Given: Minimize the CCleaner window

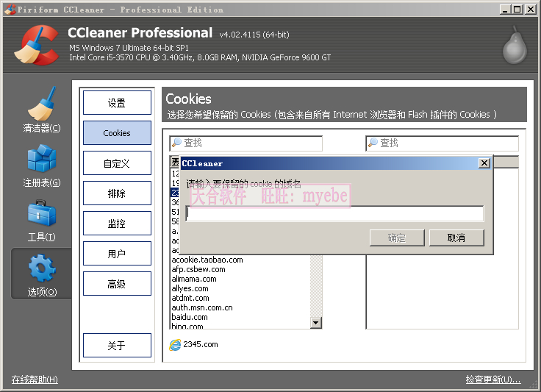Looking at the screenshot, I should (505, 10).
